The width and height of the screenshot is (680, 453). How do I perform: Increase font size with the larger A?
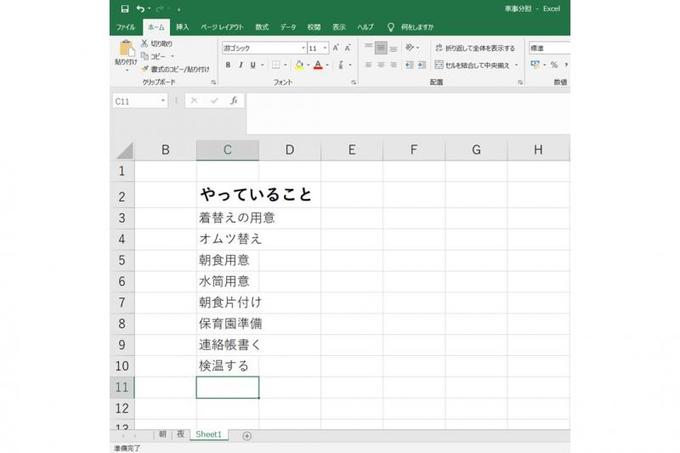point(335,48)
